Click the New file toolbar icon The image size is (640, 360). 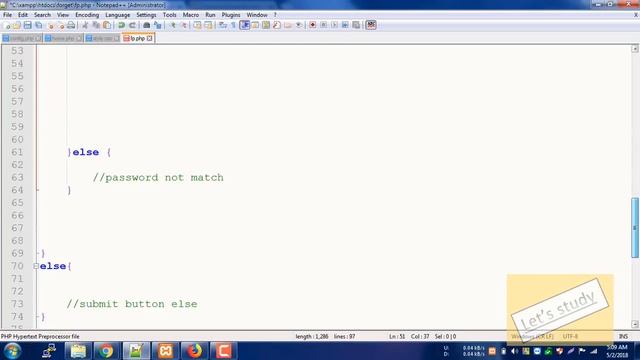tap(7, 25)
